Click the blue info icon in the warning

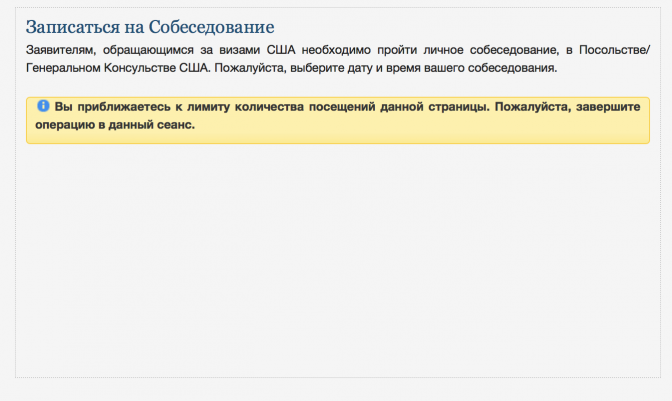[43, 106]
